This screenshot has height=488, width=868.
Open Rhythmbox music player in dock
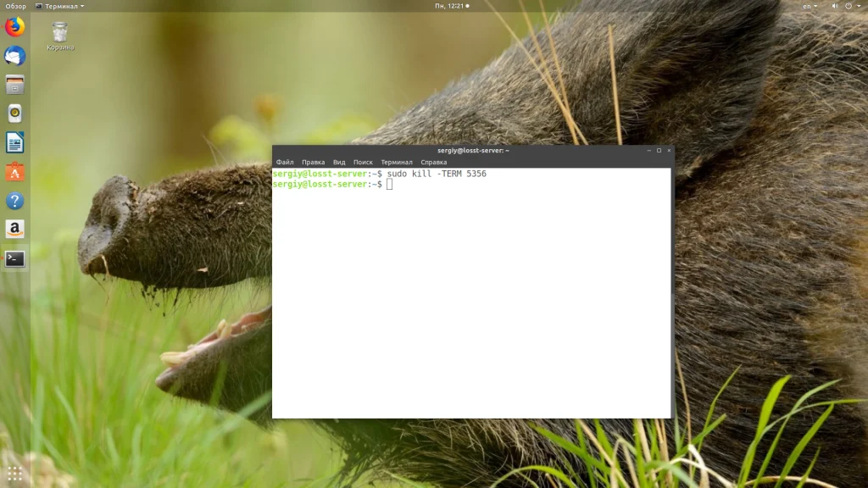(x=15, y=114)
